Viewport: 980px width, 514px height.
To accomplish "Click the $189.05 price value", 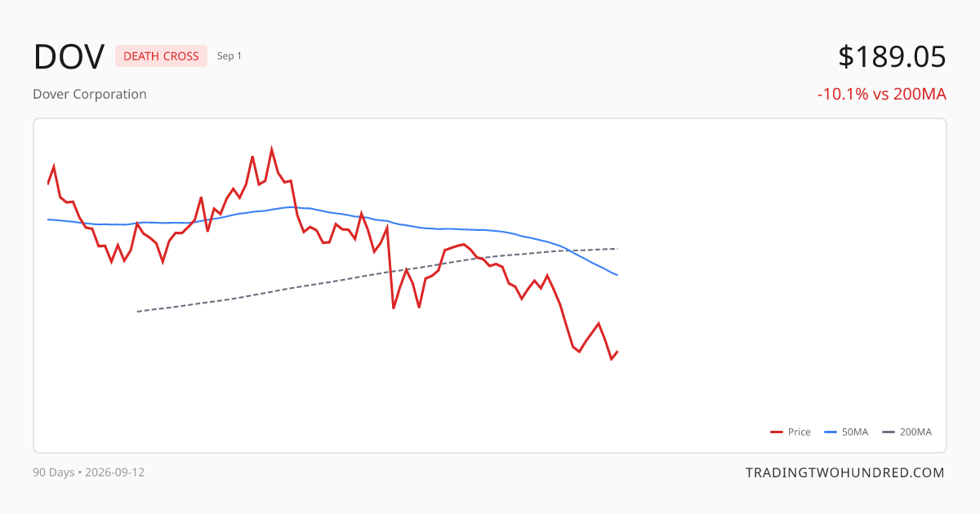I will [892, 57].
